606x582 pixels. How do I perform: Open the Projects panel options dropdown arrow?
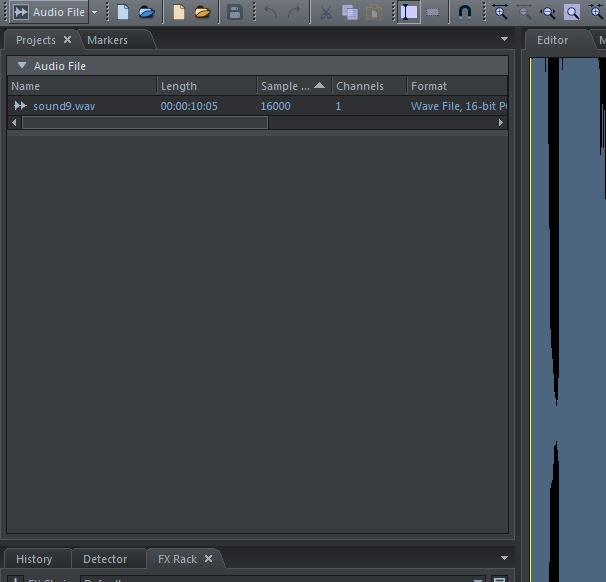(x=505, y=39)
